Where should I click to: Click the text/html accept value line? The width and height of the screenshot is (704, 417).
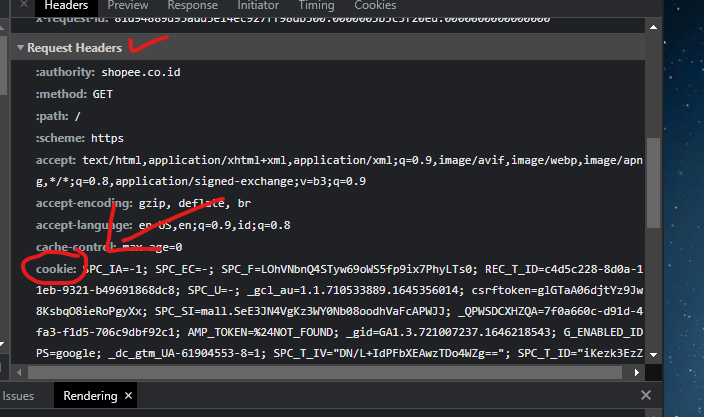[x=362, y=160]
